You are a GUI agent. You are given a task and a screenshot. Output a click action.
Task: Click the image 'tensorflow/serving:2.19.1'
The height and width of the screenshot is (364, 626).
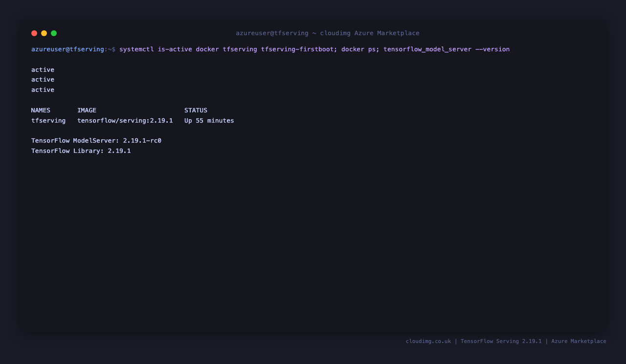[x=125, y=121]
